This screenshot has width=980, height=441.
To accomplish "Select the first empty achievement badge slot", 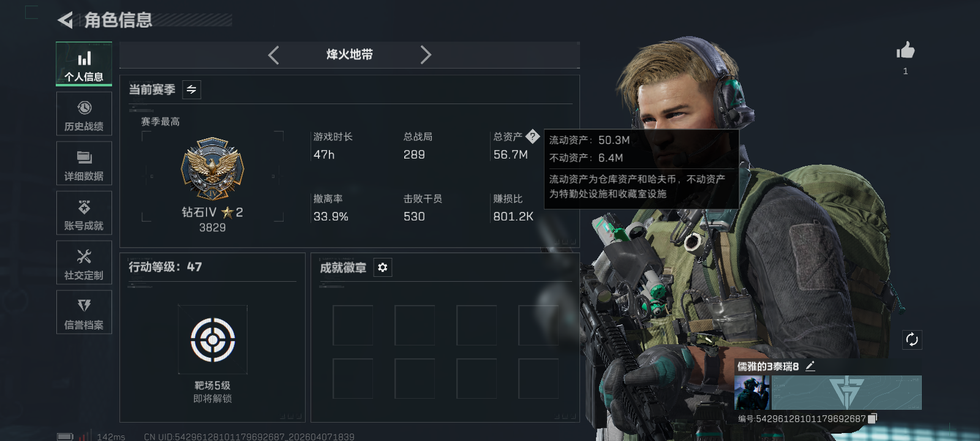I will [353, 325].
